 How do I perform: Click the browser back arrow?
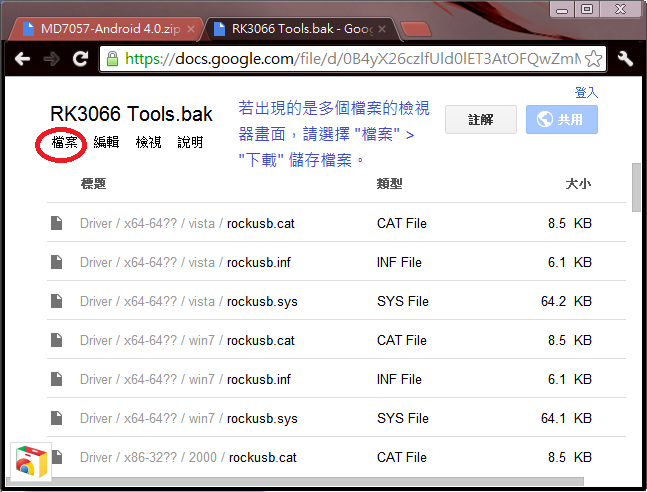(x=22, y=59)
